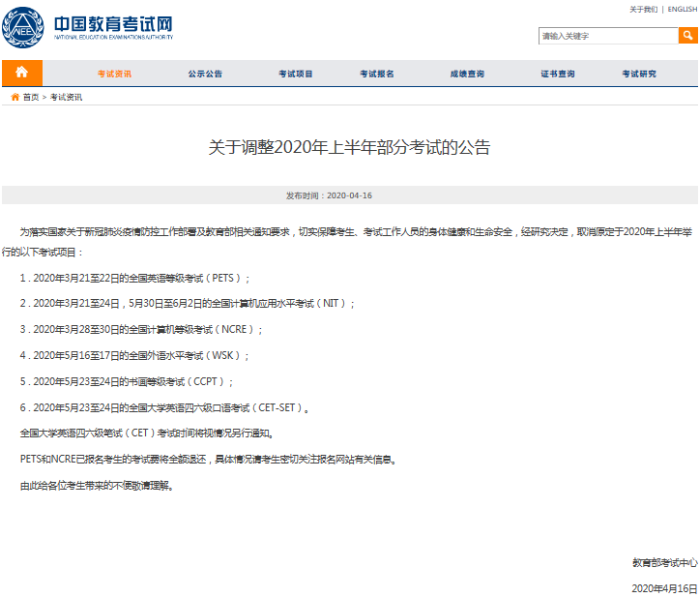The width and height of the screenshot is (700, 598).
Task: Switch to the ENGLISH site version
Action: (x=681, y=9)
